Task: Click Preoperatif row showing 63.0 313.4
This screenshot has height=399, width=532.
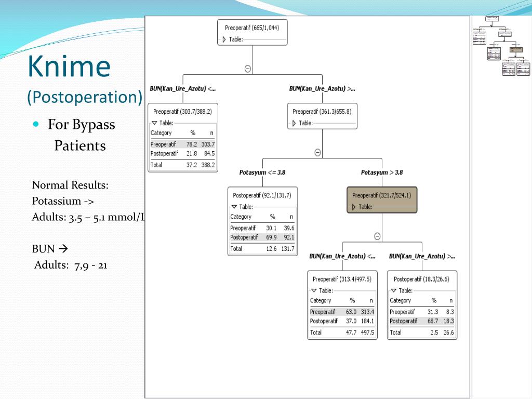Action: (342, 312)
